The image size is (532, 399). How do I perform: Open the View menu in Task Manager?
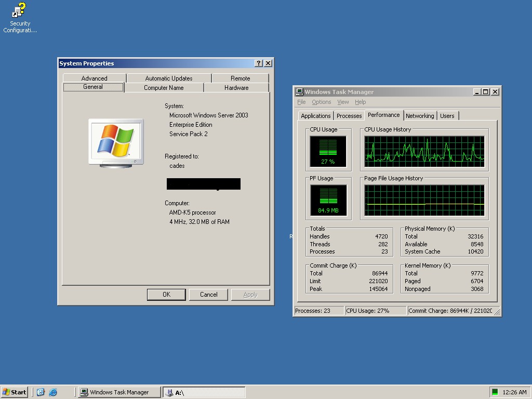tap(343, 102)
